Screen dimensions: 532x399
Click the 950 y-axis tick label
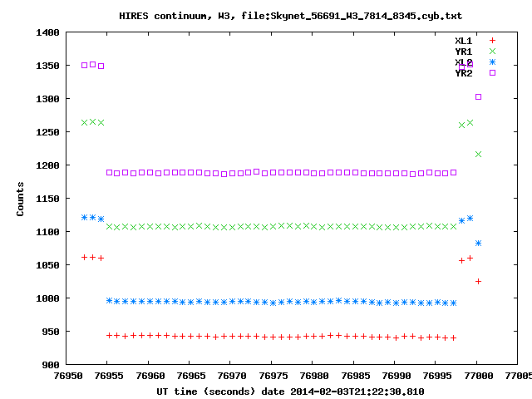tap(51, 332)
